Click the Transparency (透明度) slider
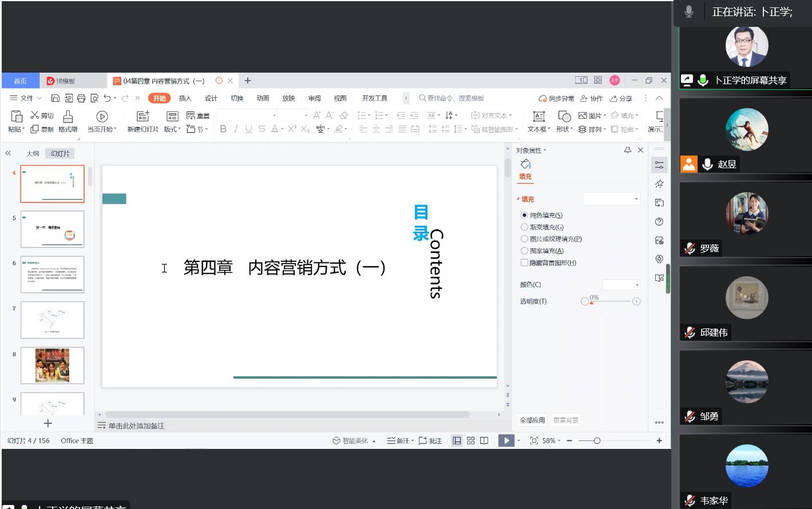Image resolution: width=812 pixels, height=509 pixels. point(613,301)
